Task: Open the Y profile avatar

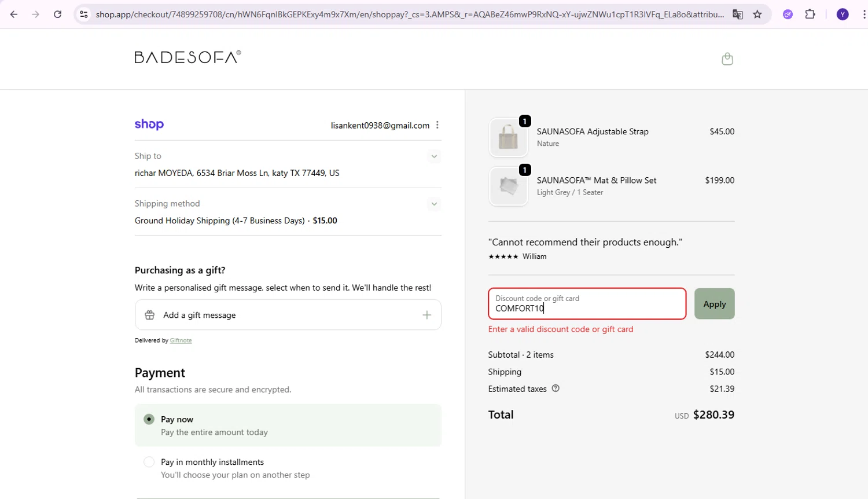Action: 843,14
